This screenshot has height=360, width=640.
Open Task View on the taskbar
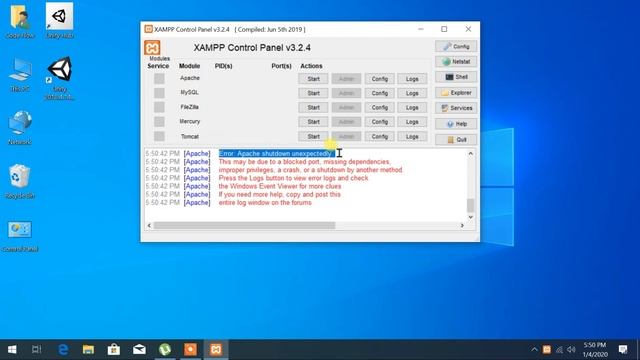(37, 349)
